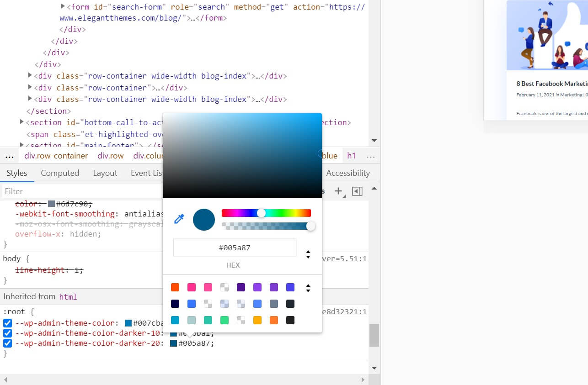Open the Accessibility tab
Screen dimensions: 588x385
348,173
